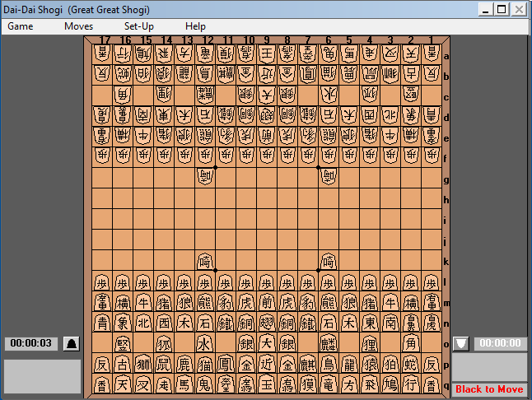
Task: Select Black's lance 香 on square 1q
Action: 432,384
